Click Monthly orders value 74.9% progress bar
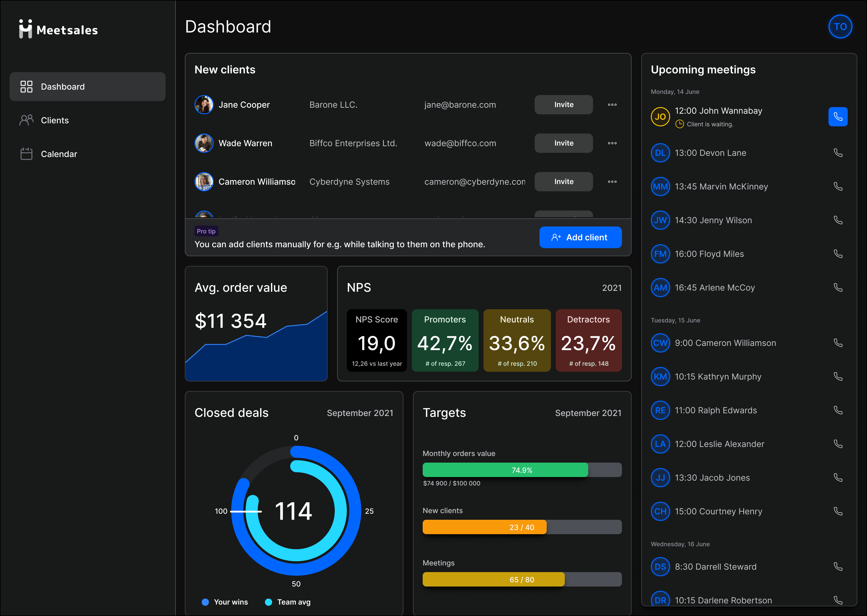867x616 pixels. (522, 470)
